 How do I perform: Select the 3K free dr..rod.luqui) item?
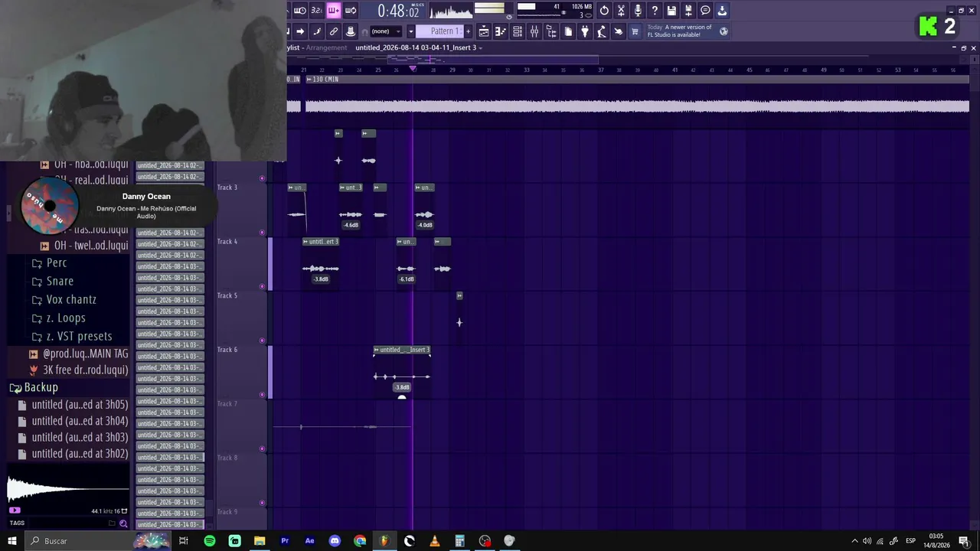pyautogui.click(x=85, y=370)
